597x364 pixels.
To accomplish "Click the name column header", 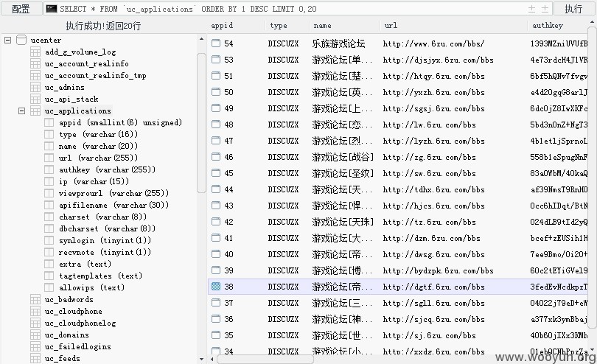I will pos(322,26).
